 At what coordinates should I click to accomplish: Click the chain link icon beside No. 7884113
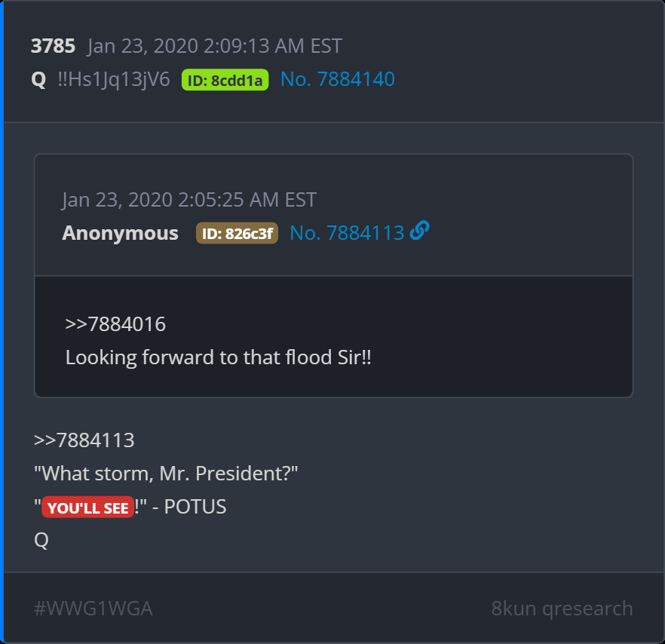[x=419, y=231]
